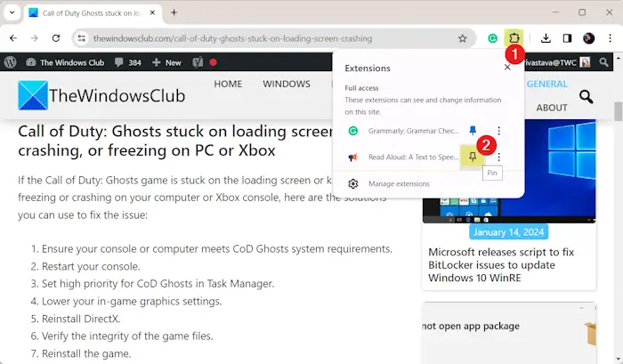Open the Chrome profile avatar

point(588,38)
